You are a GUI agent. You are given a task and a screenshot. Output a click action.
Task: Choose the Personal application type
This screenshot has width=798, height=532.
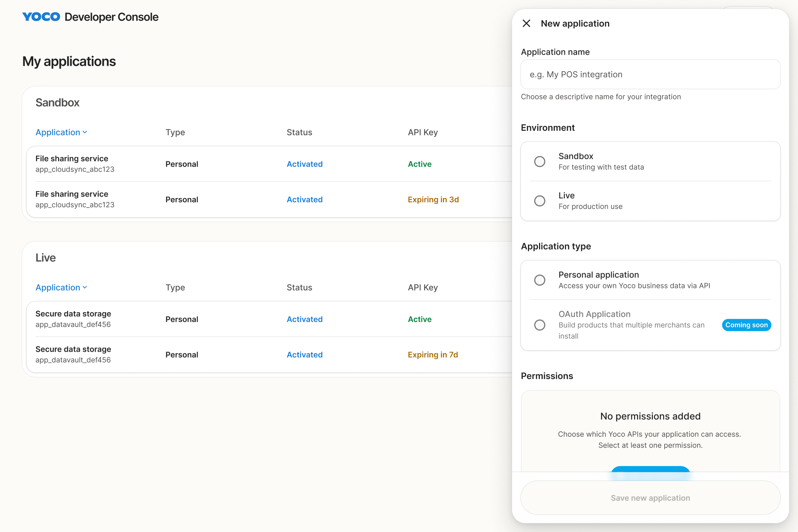point(540,280)
